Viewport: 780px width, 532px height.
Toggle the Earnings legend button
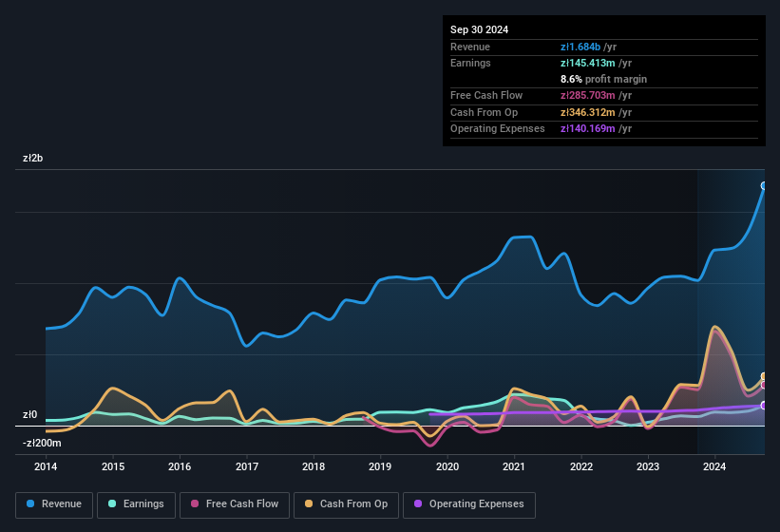pyautogui.click(x=136, y=504)
